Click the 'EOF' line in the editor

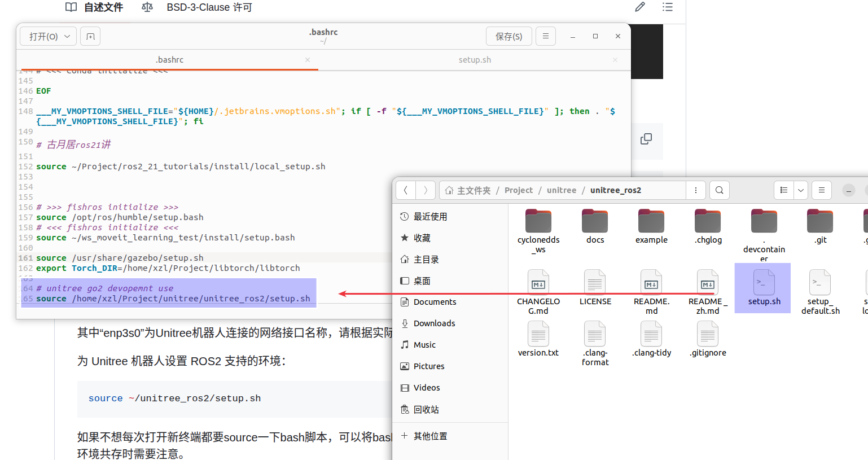(x=43, y=91)
